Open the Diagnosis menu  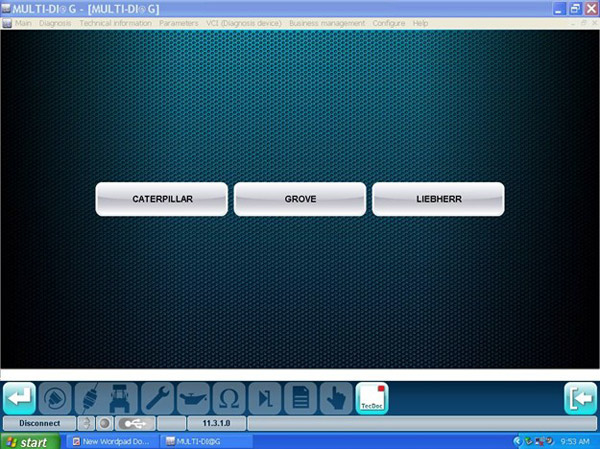(55, 22)
